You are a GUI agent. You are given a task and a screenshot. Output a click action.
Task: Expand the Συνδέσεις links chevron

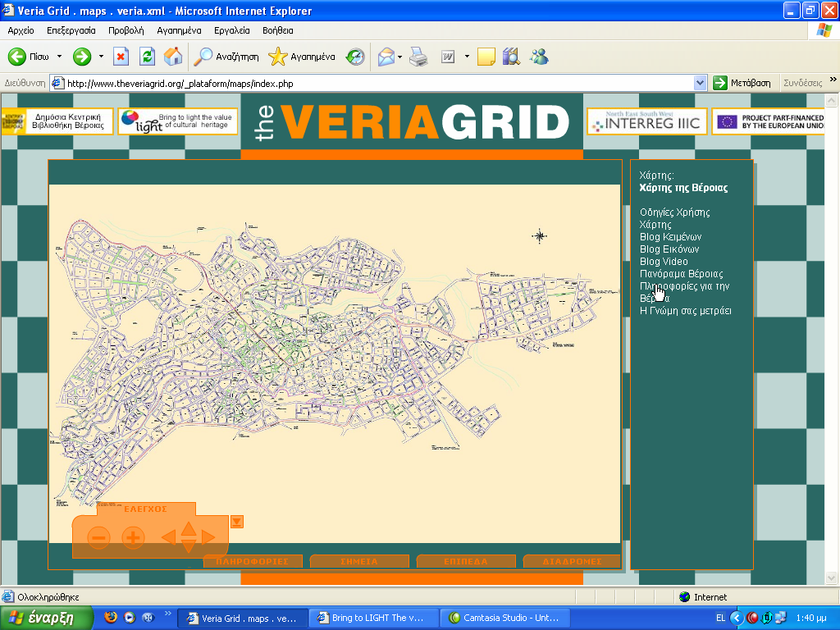tap(833, 80)
